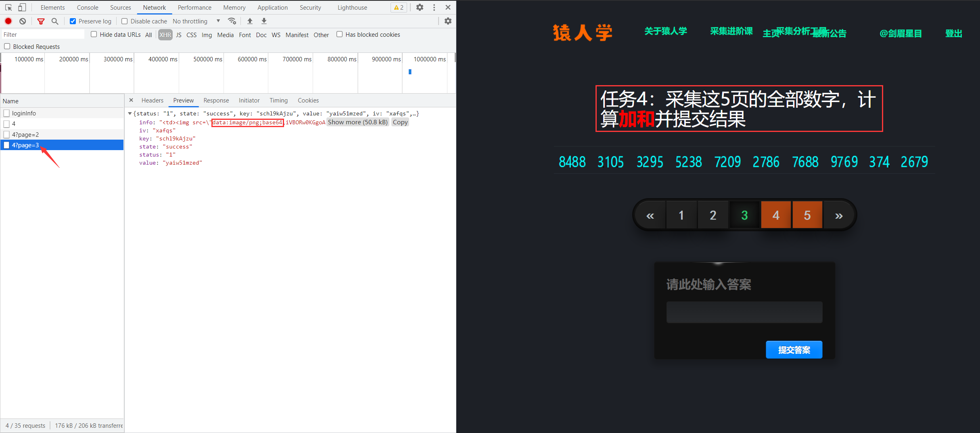980x433 pixels.
Task: Switch to the Console tab
Action: tap(88, 7)
